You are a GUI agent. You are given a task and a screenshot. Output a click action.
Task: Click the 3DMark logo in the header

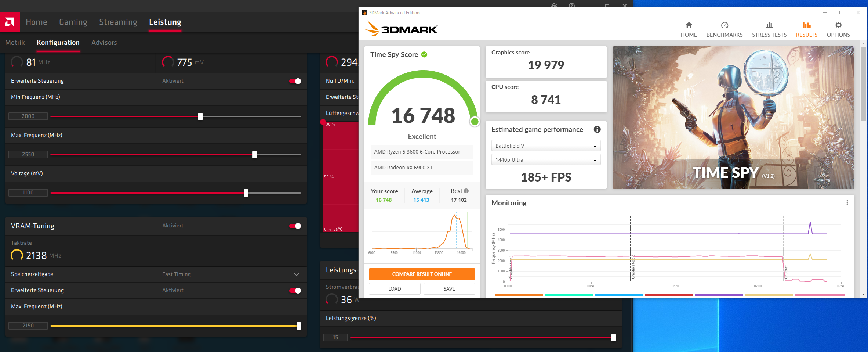(x=402, y=29)
